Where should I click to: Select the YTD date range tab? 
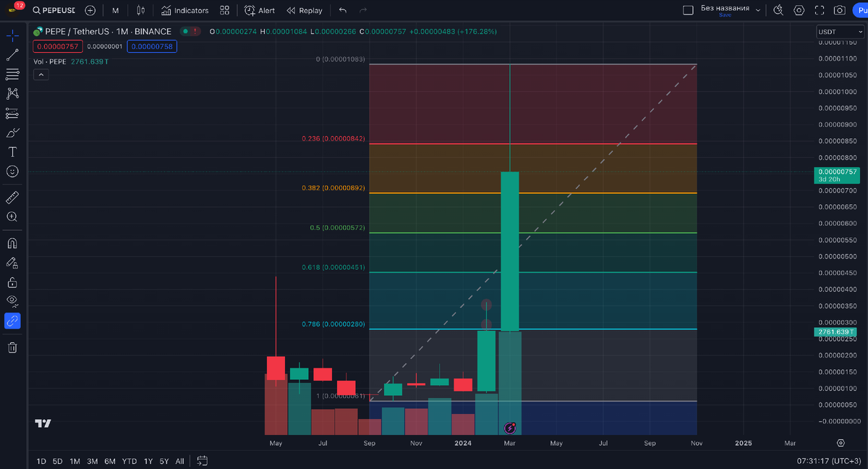click(129, 461)
